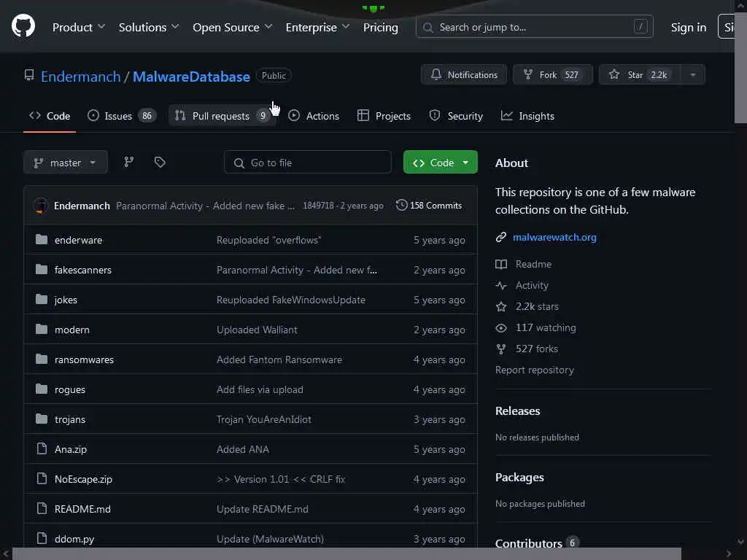
Task: Star the repository
Action: (640, 75)
